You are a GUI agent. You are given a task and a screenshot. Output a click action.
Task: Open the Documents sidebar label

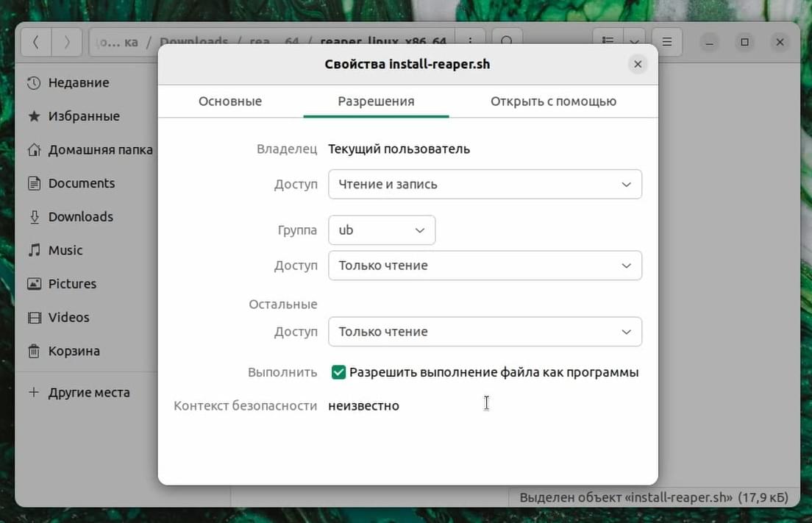[82, 183]
